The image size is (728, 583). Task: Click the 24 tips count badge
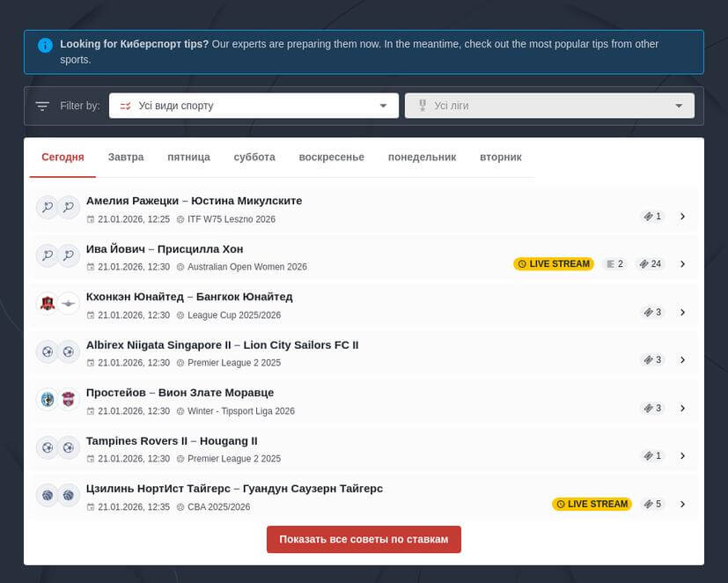[x=651, y=264]
